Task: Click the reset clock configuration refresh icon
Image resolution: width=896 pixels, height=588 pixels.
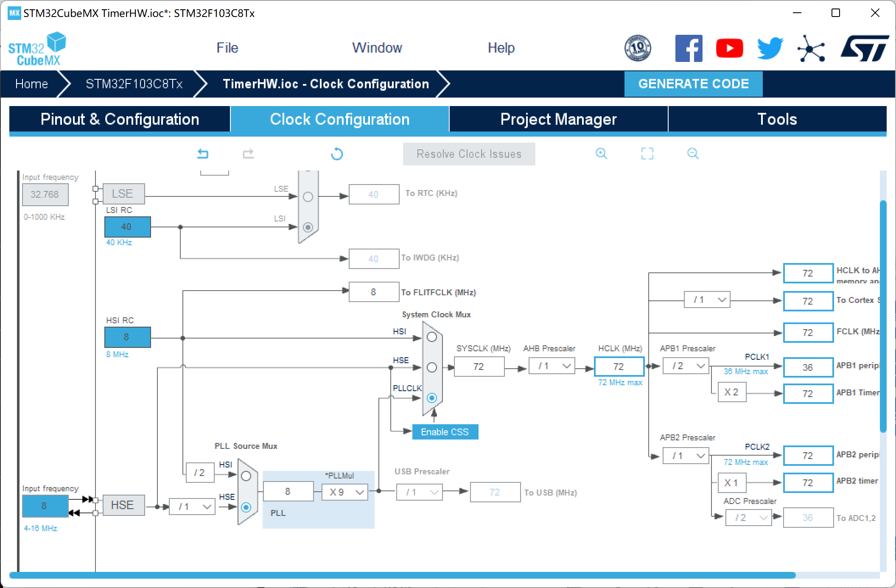Action: (337, 154)
